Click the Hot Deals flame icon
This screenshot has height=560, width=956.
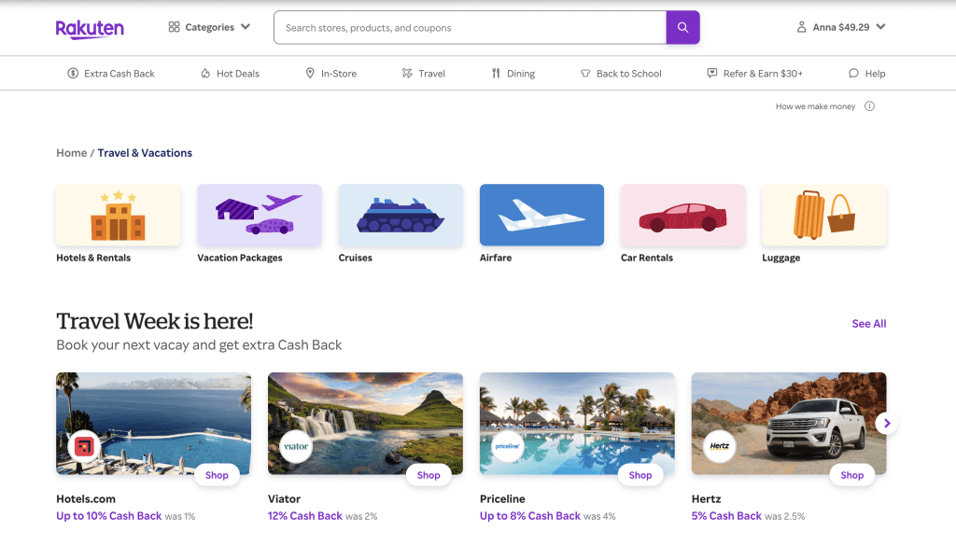[x=205, y=73]
